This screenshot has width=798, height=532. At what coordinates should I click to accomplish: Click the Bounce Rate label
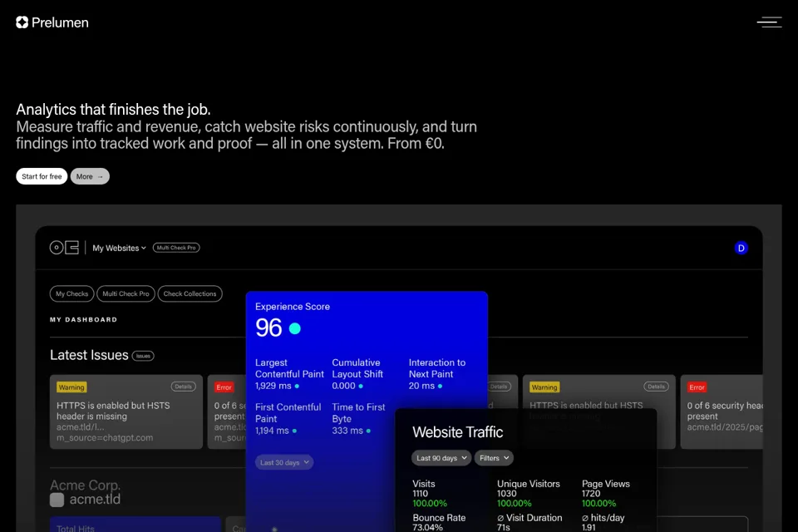point(439,518)
